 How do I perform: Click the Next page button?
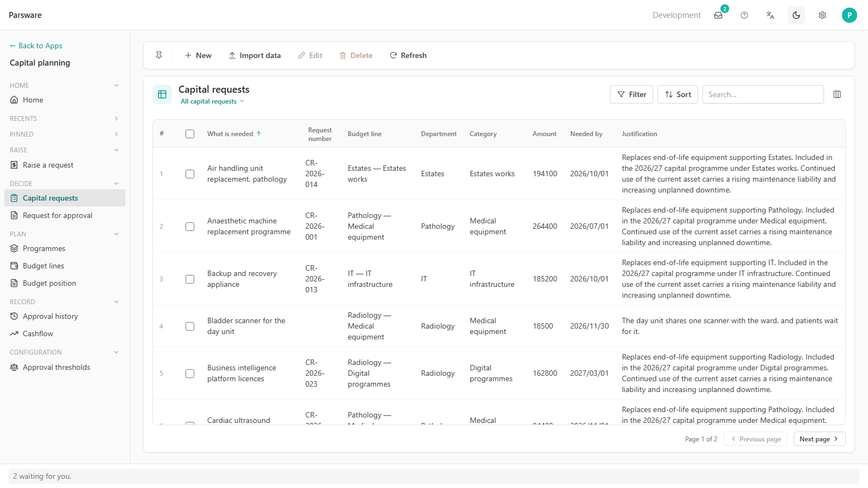coord(819,439)
